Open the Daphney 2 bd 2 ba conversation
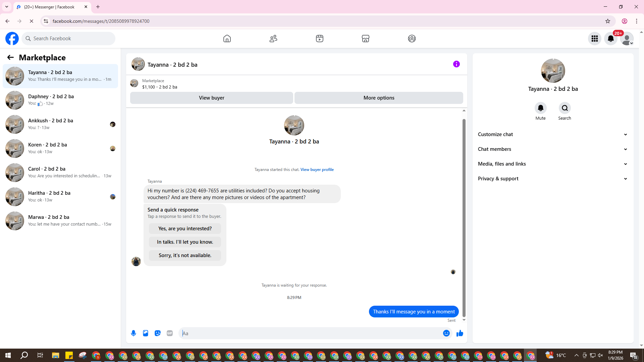Screen dimensions: 644x362 (60, 100)
